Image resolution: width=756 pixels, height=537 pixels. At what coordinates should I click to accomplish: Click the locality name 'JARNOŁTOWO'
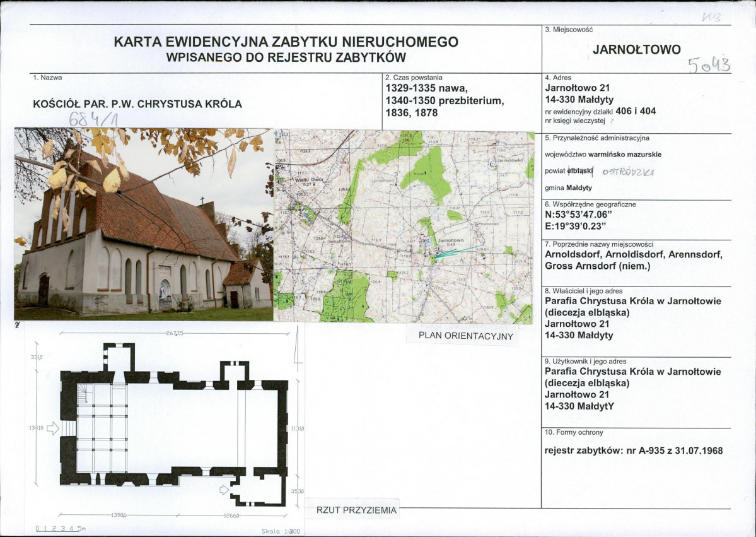click(x=636, y=50)
